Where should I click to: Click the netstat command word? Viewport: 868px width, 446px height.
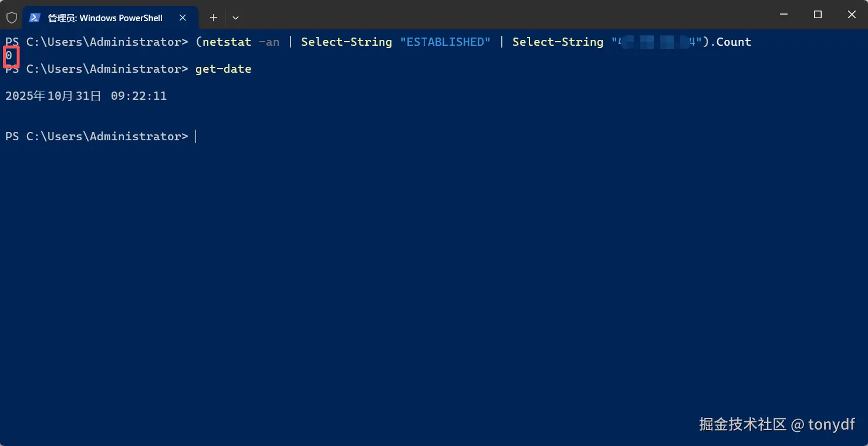[x=227, y=42]
